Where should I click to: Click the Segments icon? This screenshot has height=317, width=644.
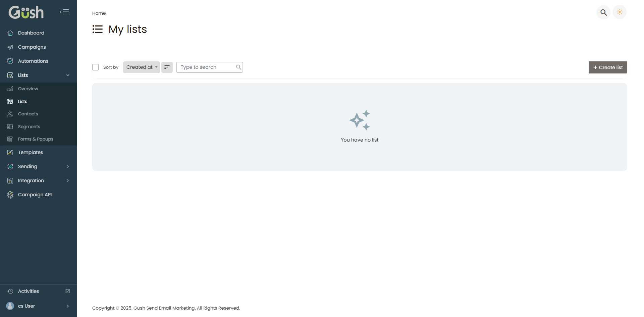point(10,126)
